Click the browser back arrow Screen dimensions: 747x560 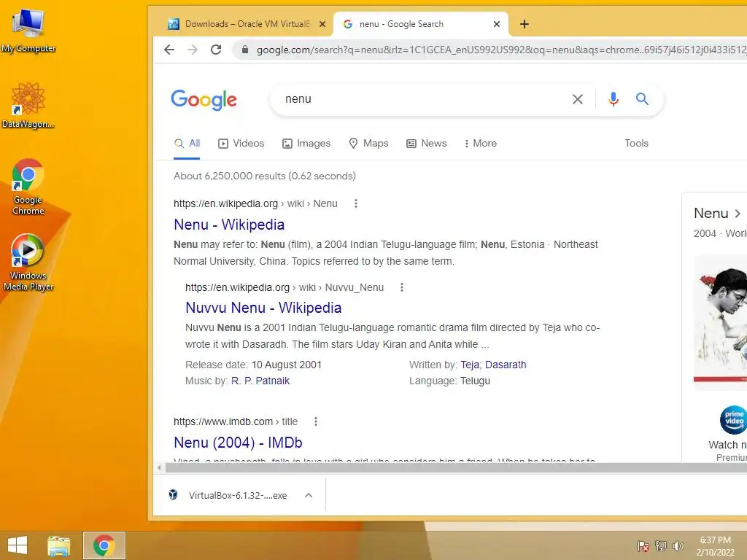click(x=169, y=50)
